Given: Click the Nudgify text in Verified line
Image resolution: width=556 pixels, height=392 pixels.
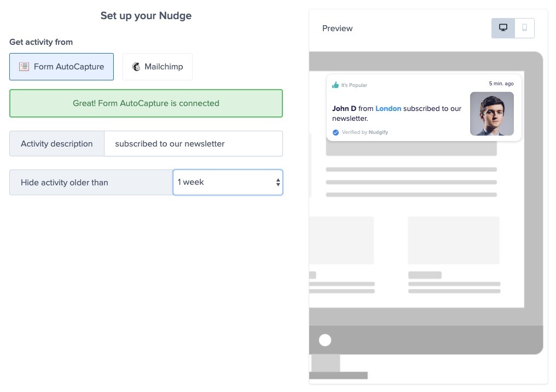Looking at the screenshot, I should [378, 132].
